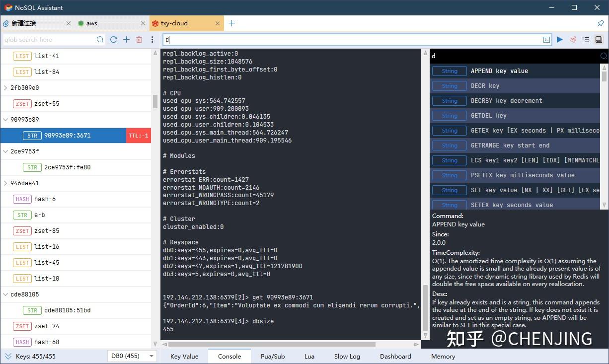
Task: Refresh the keys list
Action: coord(114,39)
